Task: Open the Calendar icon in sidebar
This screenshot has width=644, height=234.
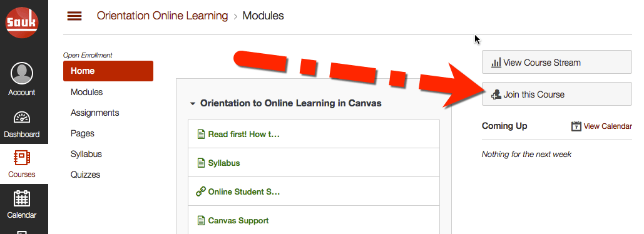Action: coord(22,198)
